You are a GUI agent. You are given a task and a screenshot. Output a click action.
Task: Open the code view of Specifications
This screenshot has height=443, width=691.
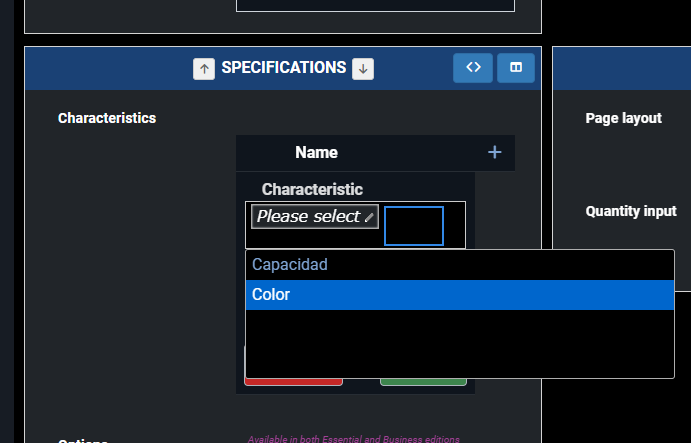click(x=473, y=67)
